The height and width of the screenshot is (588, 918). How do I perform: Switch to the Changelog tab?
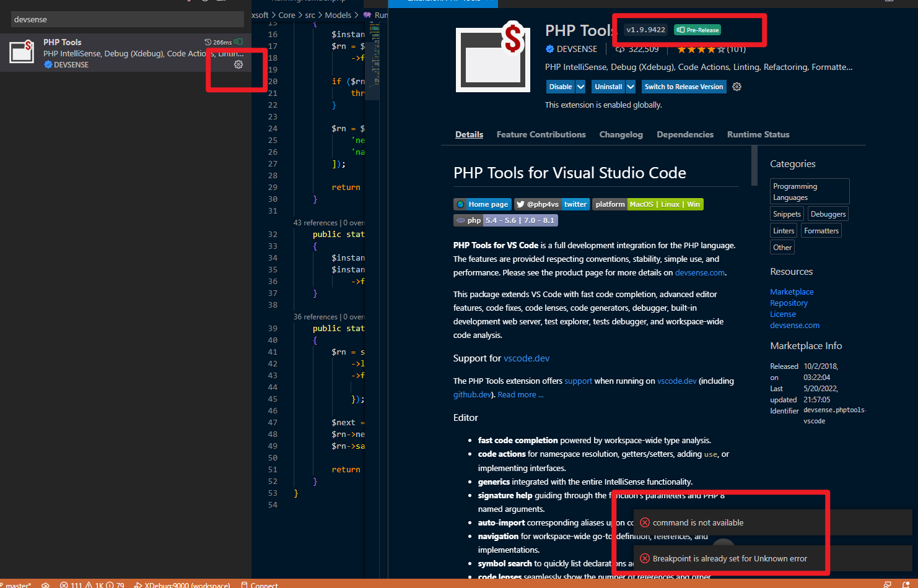point(621,134)
